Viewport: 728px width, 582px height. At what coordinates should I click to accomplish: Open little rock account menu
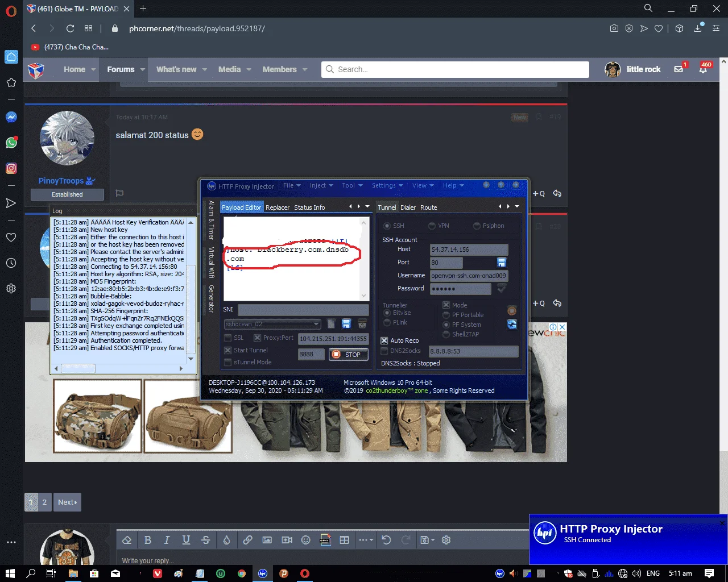click(632, 69)
